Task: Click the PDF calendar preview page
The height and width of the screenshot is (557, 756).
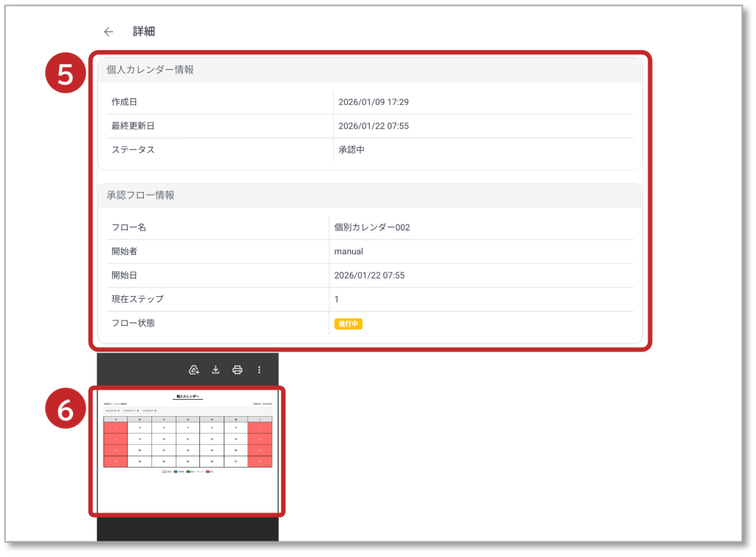Action: click(x=188, y=451)
